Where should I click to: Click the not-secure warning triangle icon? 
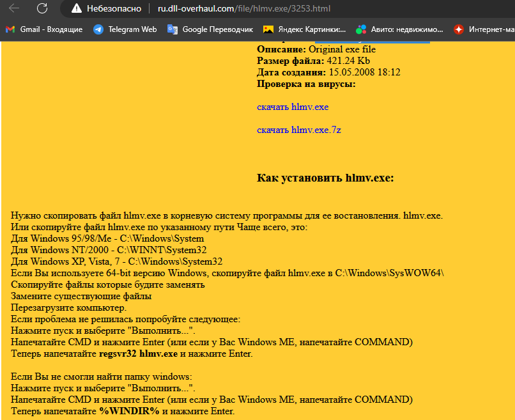77,9
